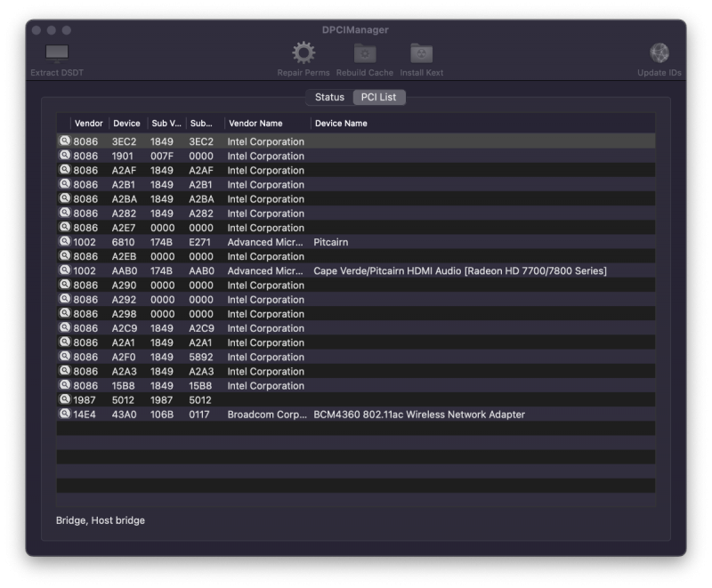Click magnifier icon for Pitcairn 6810 row
The image size is (712, 588).
pos(65,242)
